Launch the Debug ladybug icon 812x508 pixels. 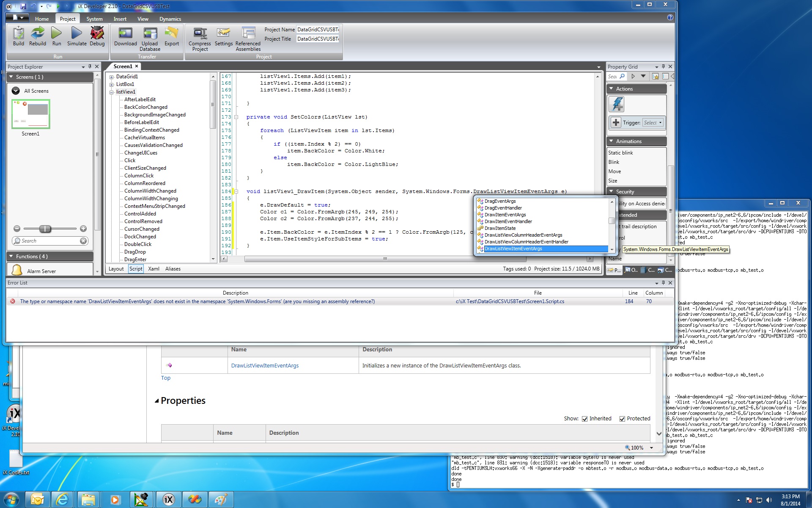coord(97,33)
